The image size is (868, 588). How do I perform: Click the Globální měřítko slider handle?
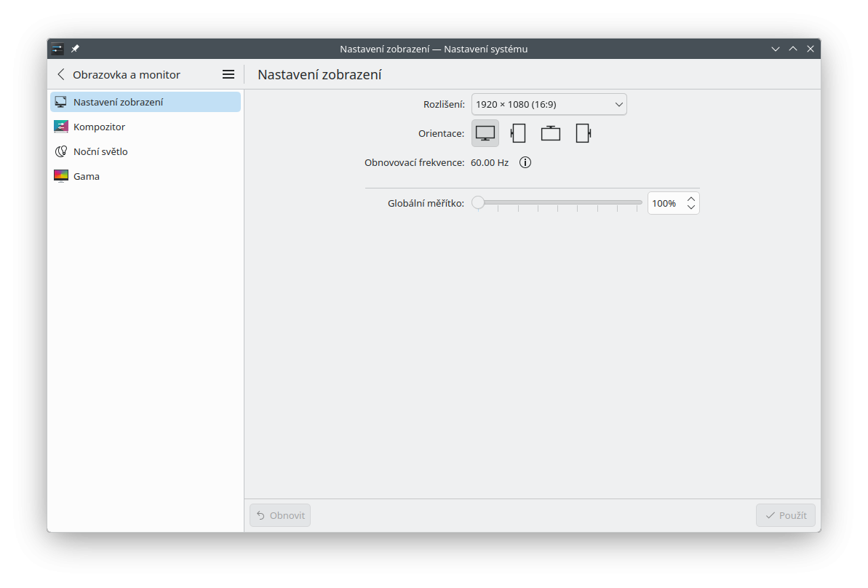(478, 203)
